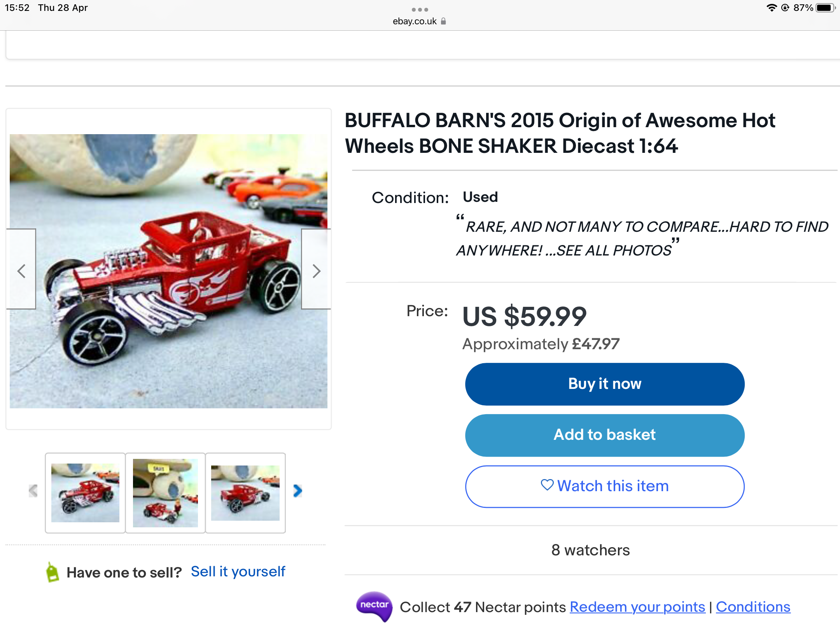This screenshot has width=840, height=630.
Task: Tap the next image arrow on main photo
Action: pyautogui.click(x=316, y=270)
